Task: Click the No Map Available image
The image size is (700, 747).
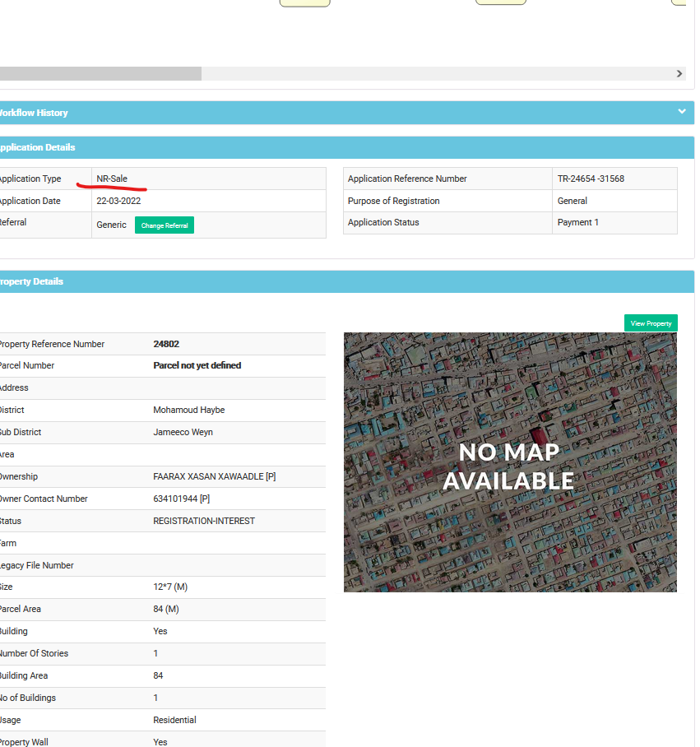Action: click(510, 462)
